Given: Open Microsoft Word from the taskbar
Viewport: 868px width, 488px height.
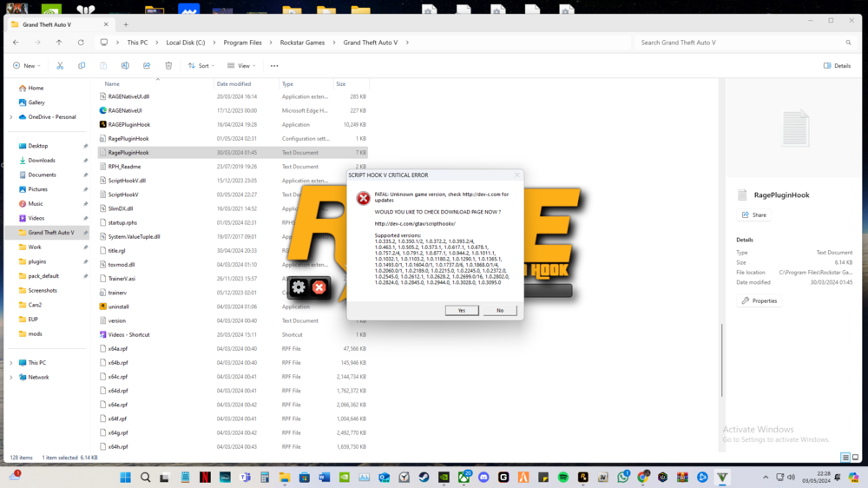Looking at the screenshot, I should (x=325, y=477).
